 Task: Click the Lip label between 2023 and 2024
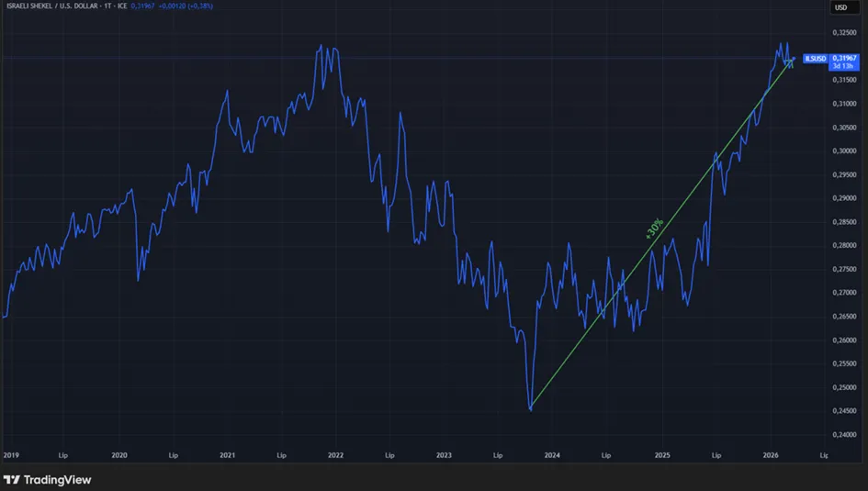pyautogui.click(x=498, y=455)
